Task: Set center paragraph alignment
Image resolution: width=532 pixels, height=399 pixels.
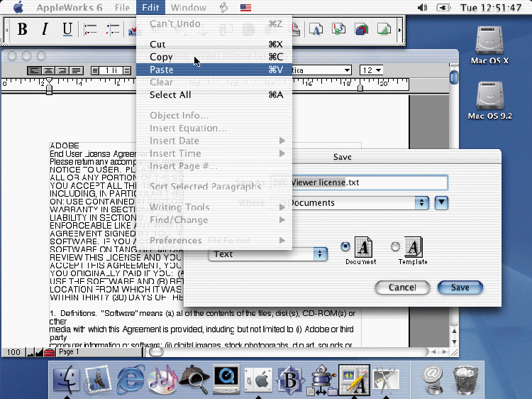Action: pyautogui.click(x=48, y=70)
